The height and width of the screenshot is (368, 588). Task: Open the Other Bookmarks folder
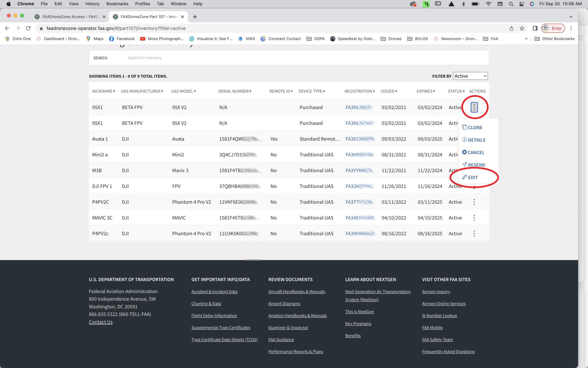click(x=554, y=39)
